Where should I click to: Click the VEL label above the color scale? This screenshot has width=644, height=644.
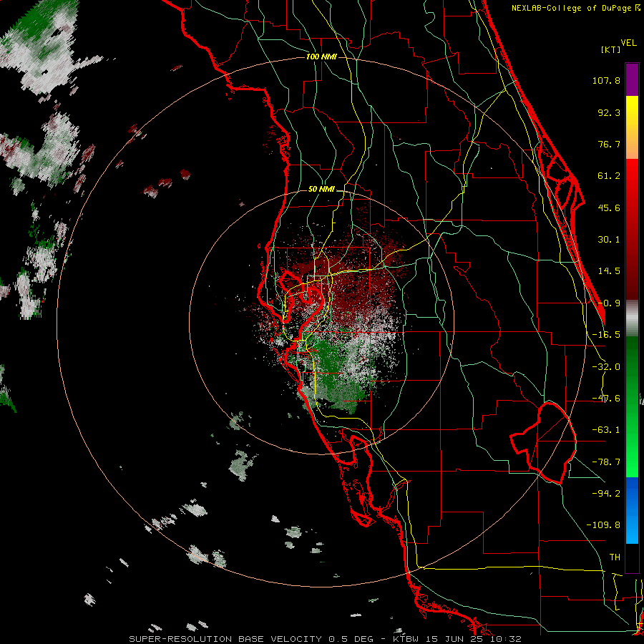point(628,43)
